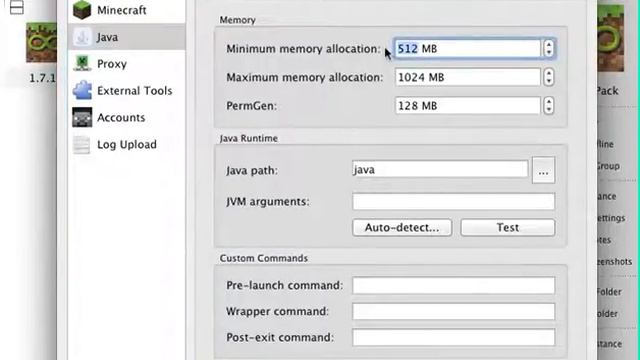Image resolution: width=640 pixels, height=360 pixels.
Task: Switch to the Log Upload page
Action: click(127, 144)
